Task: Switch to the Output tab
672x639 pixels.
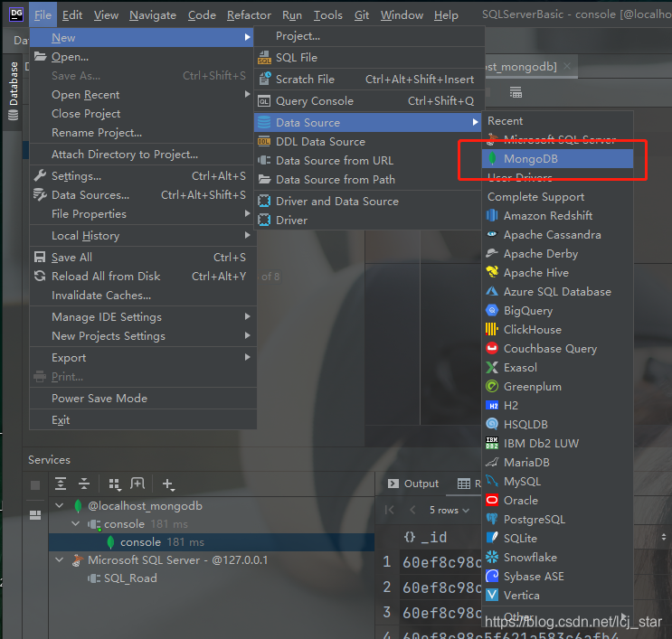Action: (413, 484)
